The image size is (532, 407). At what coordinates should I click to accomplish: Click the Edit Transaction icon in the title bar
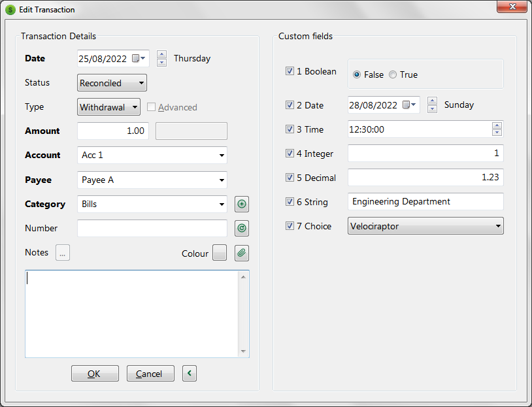[x=9, y=9]
